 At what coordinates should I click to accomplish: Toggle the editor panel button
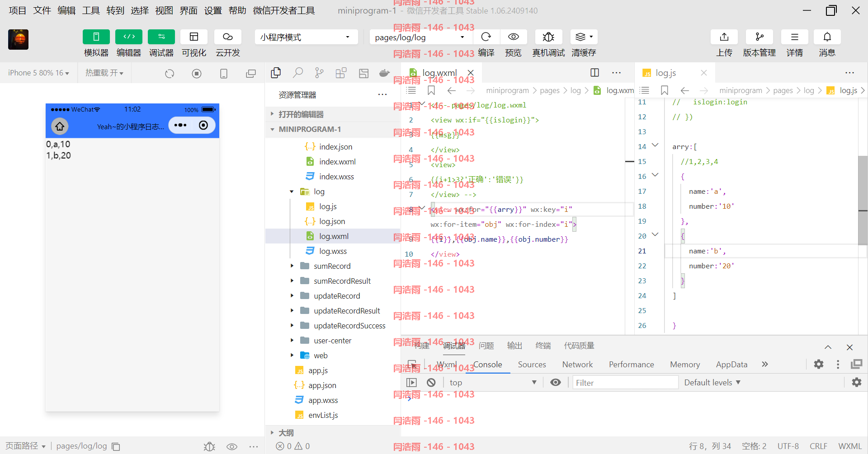click(128, 37)
